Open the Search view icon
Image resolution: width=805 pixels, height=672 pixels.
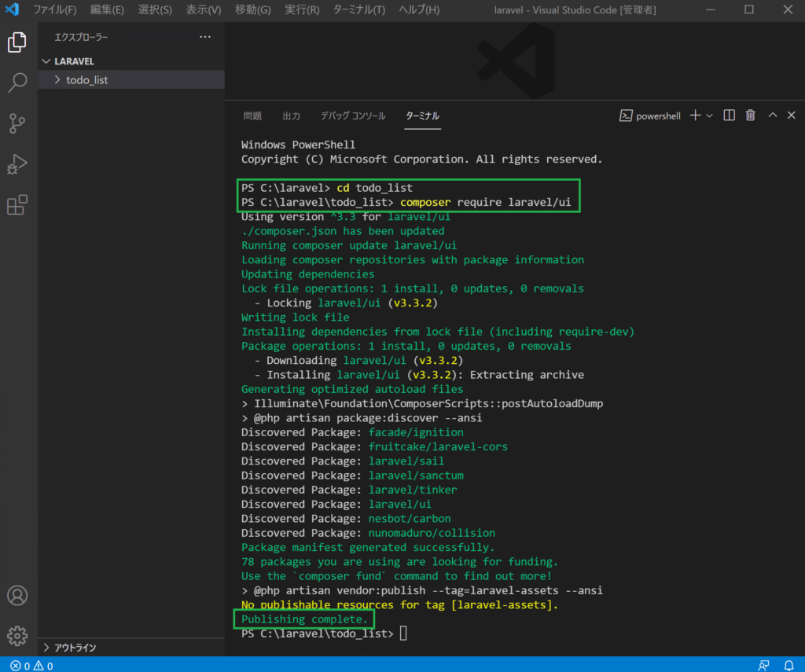tap(17, 83)
